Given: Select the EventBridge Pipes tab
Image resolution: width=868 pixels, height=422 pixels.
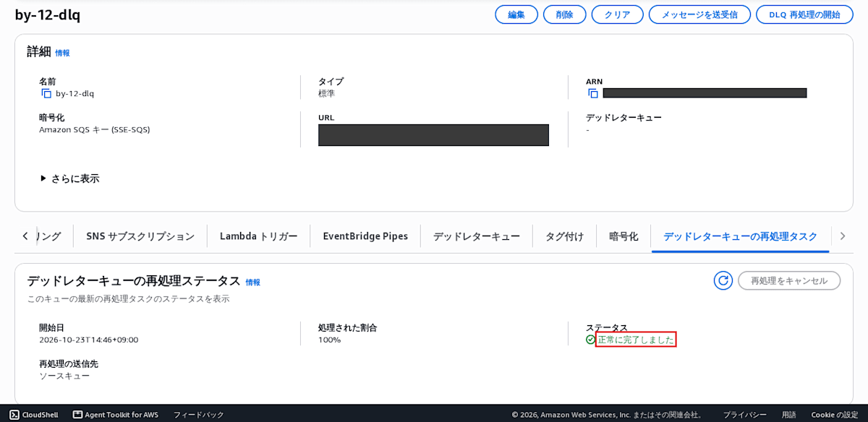Looking at the screenshot, I should 365,236.
